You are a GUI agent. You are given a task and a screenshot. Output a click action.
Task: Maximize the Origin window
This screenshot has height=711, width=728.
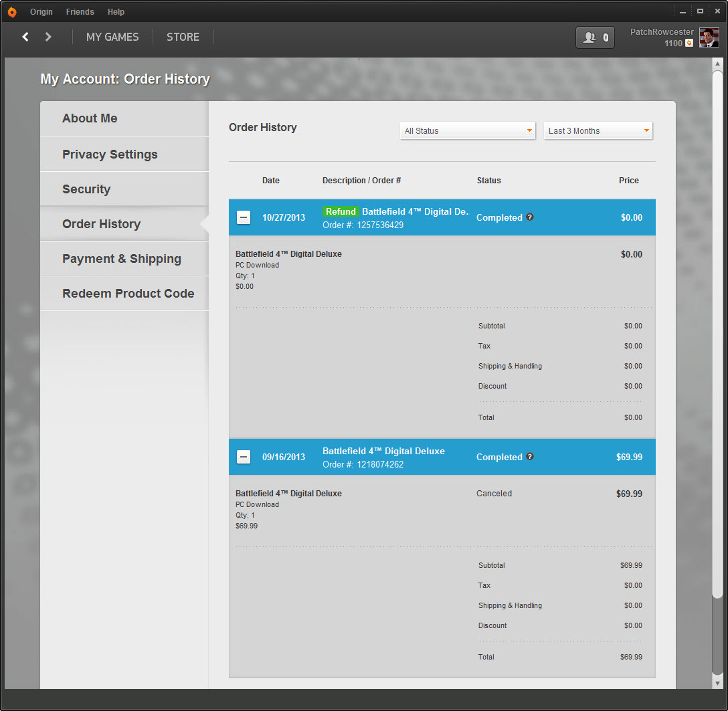[700, 11]
